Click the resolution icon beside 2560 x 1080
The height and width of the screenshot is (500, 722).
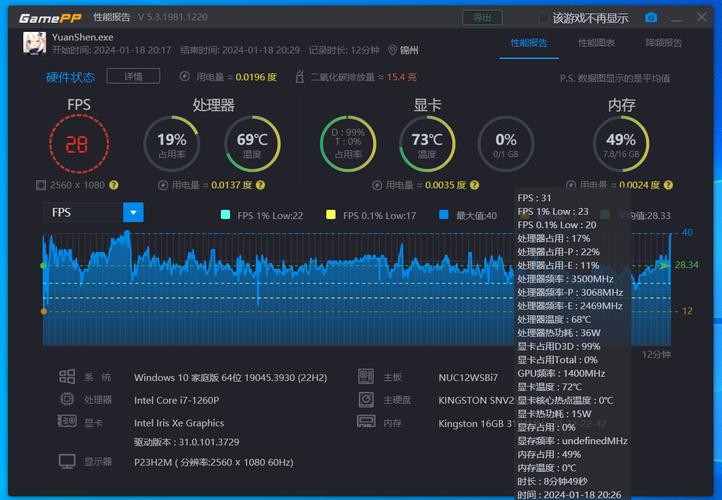pyautogui.click(x=41, y=185)
